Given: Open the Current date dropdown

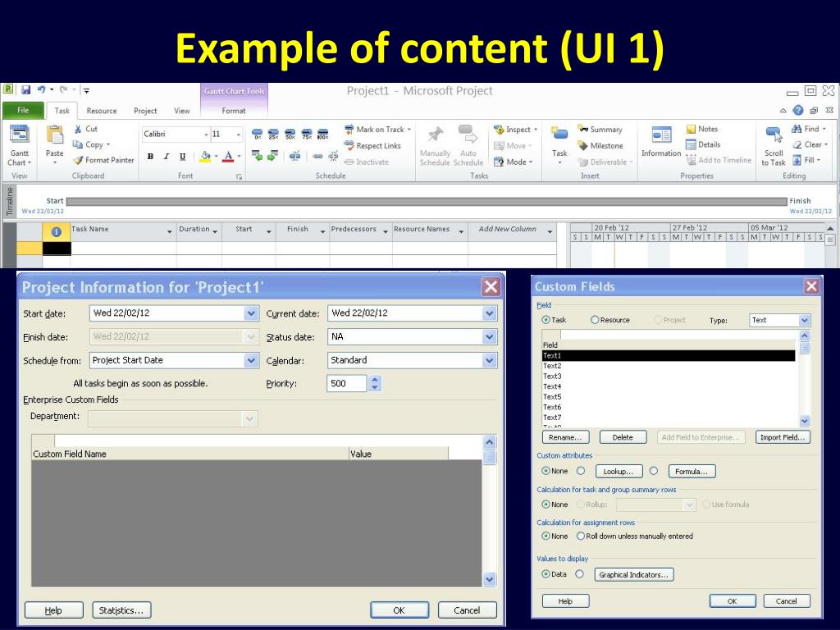Looking at the screenshot, I should [x=489, y=313].
